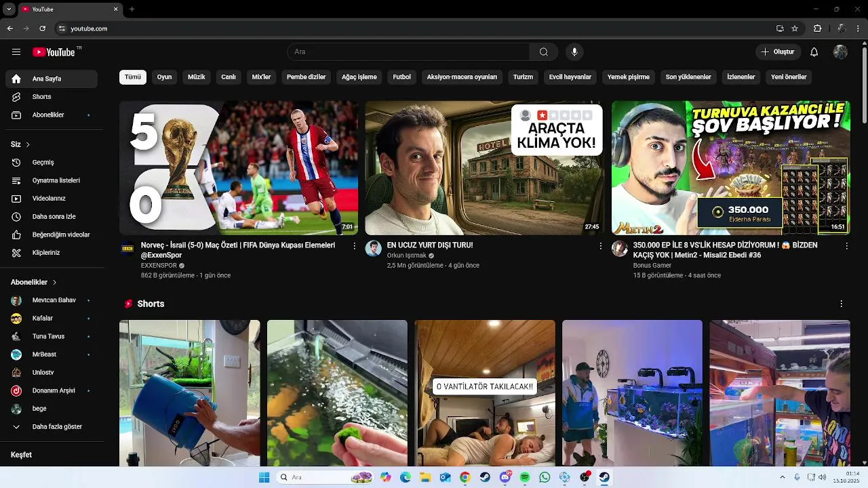Open the O VANTİLATÖR TAKILACAK short
This screenshot has width=868, height=488.
[484, 393]
